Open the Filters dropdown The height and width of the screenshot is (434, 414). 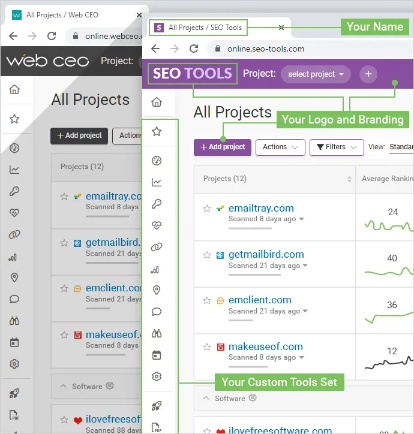click(336, 147)
